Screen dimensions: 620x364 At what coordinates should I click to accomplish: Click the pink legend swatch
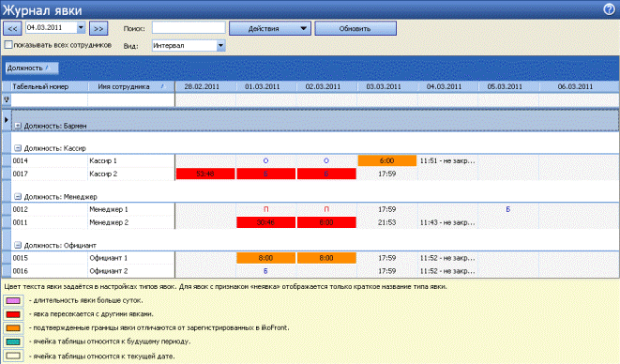click(13, 301)
